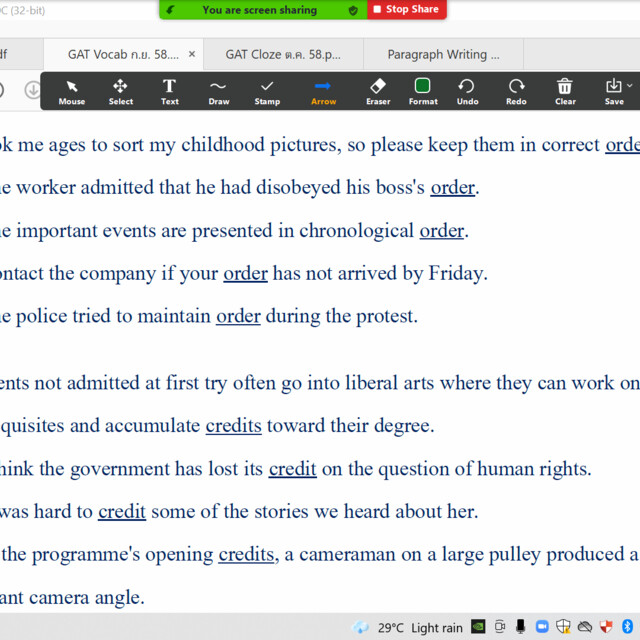
Task: Redo the annotation
Action: 516,92
